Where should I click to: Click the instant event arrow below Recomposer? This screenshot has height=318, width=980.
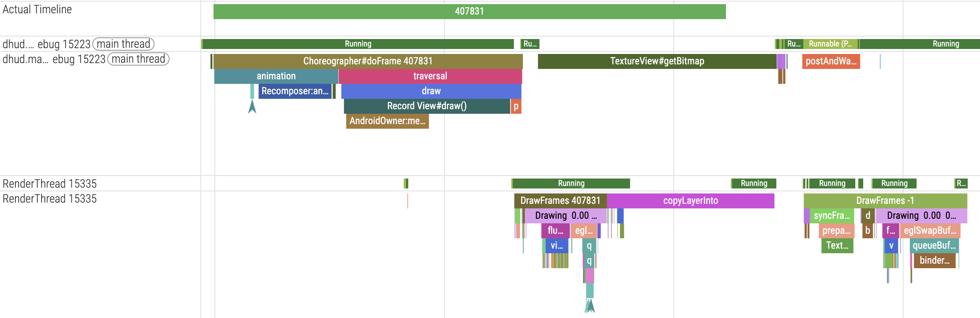pos(252,107)
